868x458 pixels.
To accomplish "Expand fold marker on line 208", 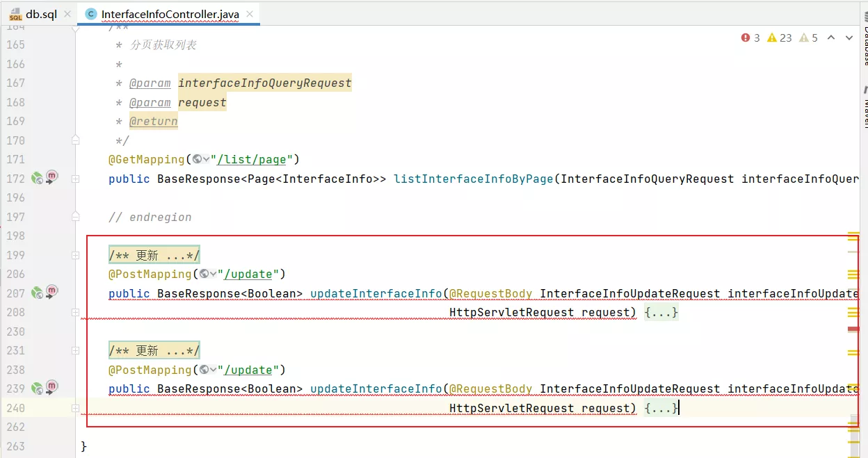I will point(75,313).
